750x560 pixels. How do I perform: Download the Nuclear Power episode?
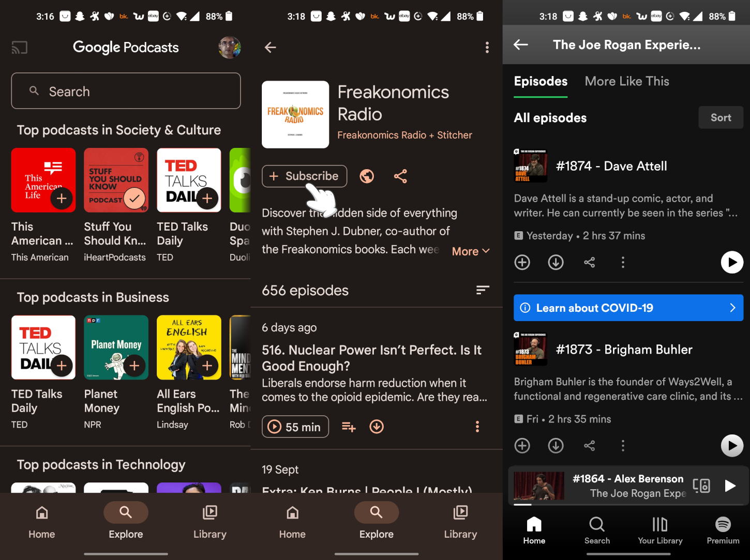click(x=377, y=426)
